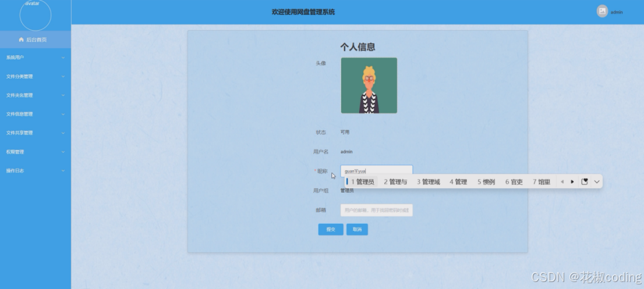Screen dimensions: 644x289
Task: Select IME candidate 5 惯例
Action: (486, 181)
